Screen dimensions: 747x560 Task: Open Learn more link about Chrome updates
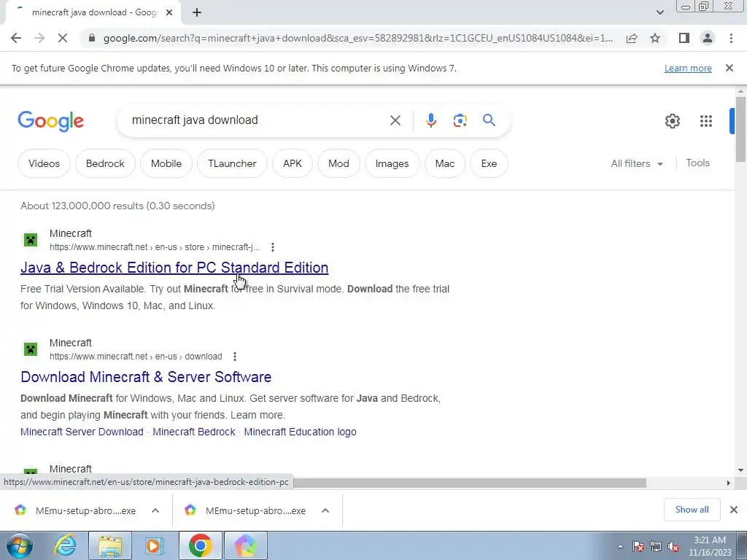coord(688,68)
